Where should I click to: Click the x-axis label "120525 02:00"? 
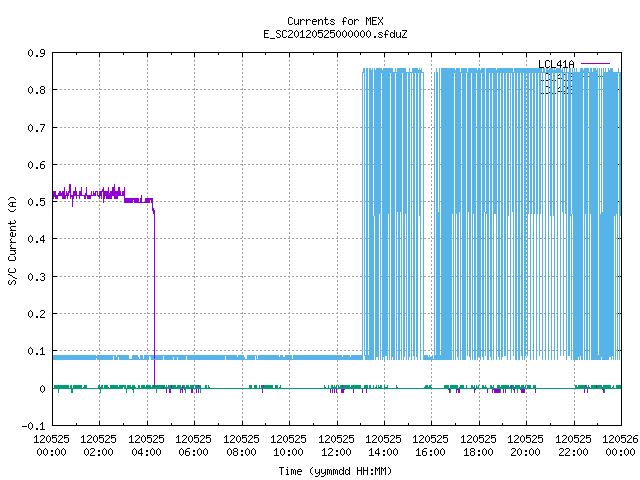click(98, 446)
